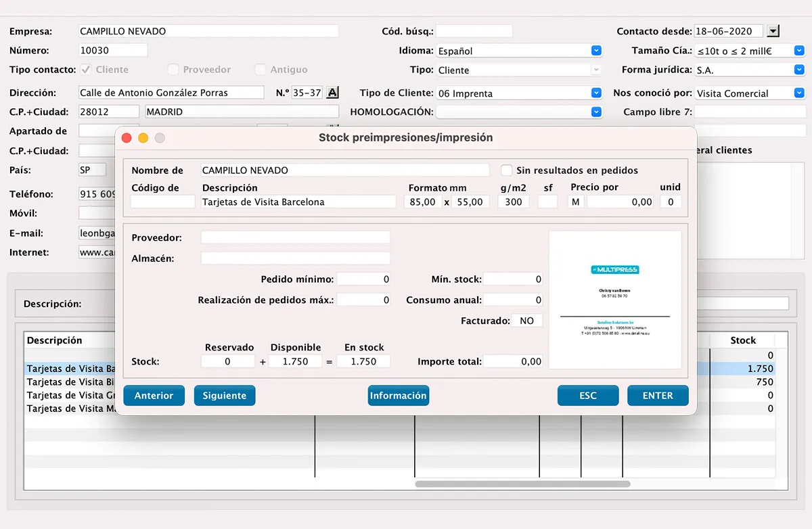The image size is (812, 529).
Task: Click the business card preview thumbnail
Action: pyautogui.click(x=615, y=300)
